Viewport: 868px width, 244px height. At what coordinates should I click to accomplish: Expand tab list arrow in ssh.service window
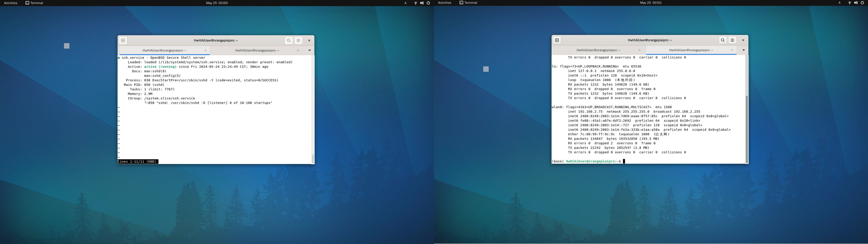click(x=309, y=51)
